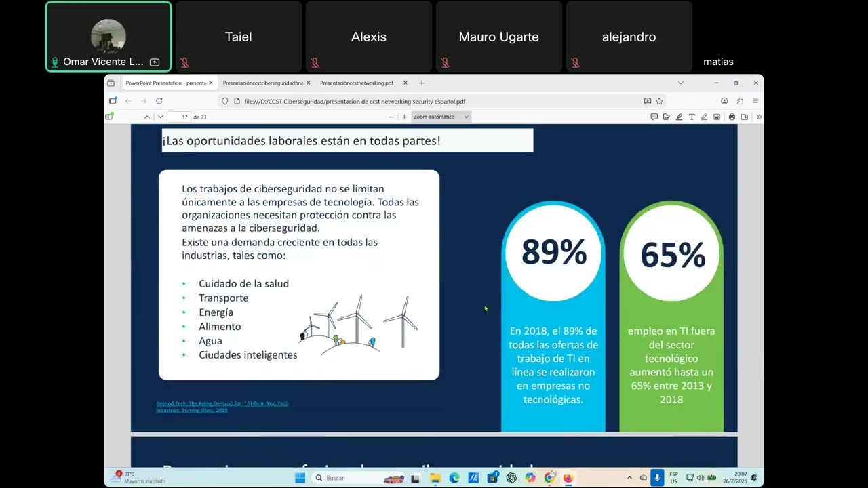Open the Firefox hamburger menu
The image size is (868, 488).
(x=755, y=101)
